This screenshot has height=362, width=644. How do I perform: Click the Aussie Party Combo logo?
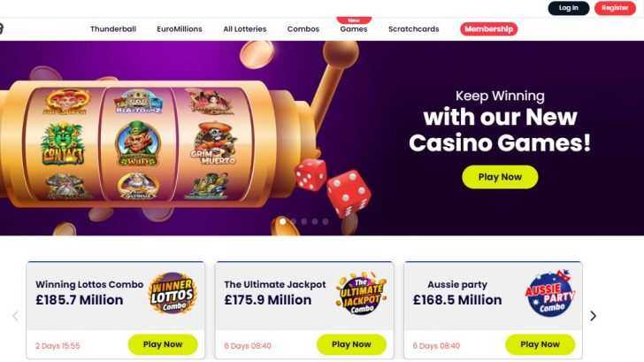pos(550,293)
